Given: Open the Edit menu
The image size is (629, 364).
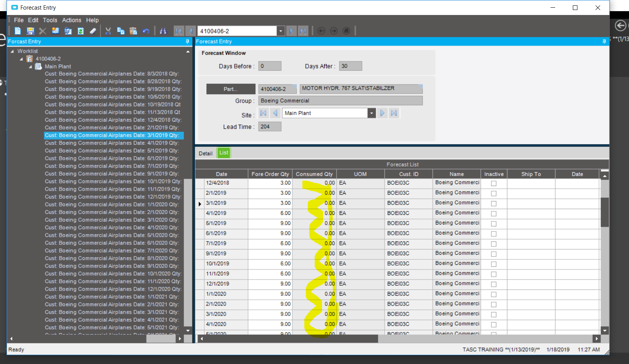Looking at the screenshot, I should click(33, 20).
